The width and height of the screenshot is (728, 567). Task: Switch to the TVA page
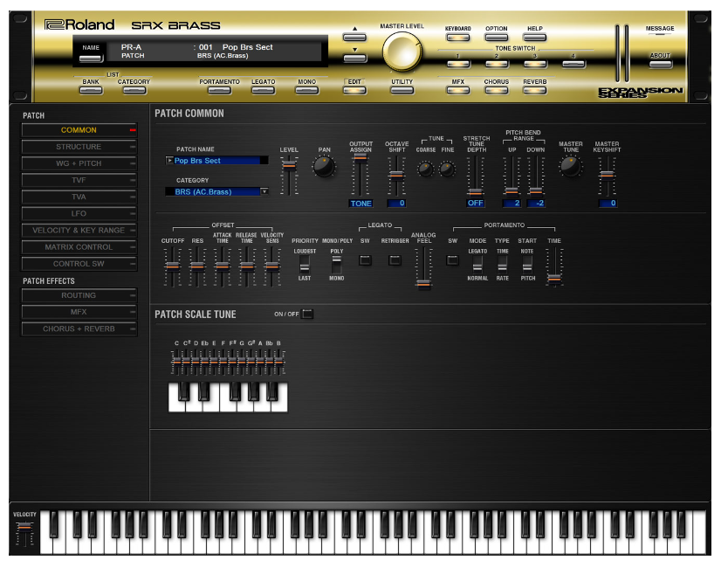tap(79, 197)
